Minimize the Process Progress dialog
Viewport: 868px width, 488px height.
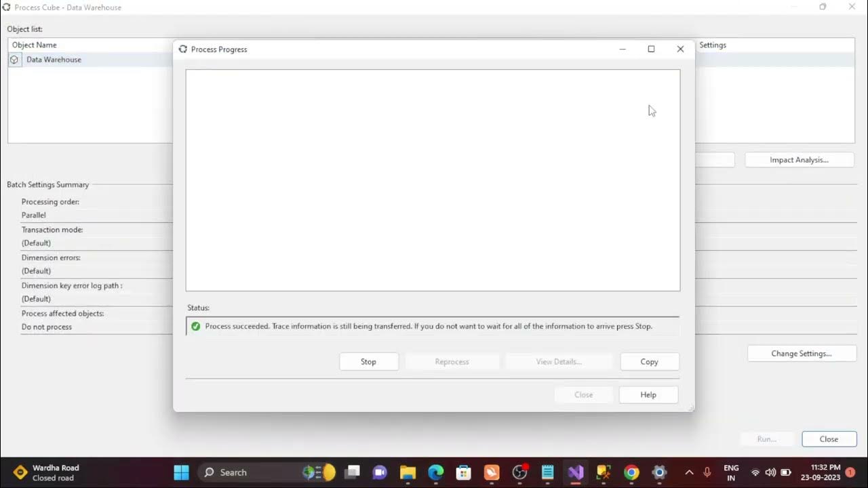[x=623, y=49]
